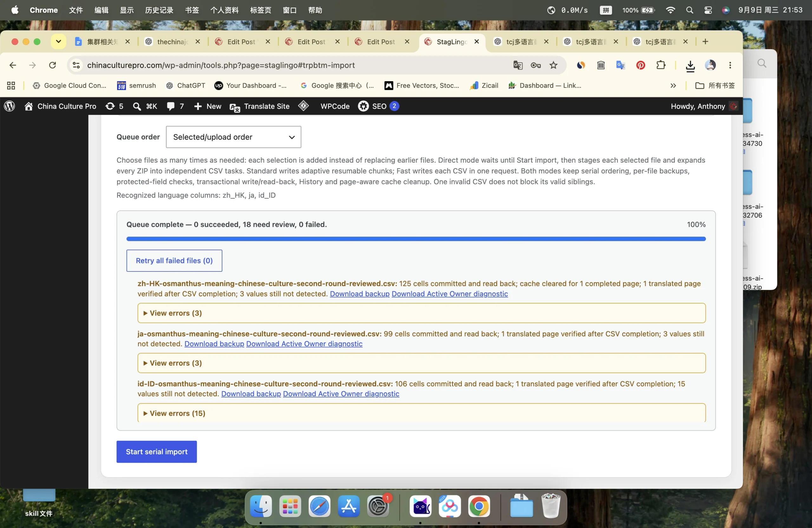
Task: Open the updates icon showing 5
Action: (x=114, y=106)
